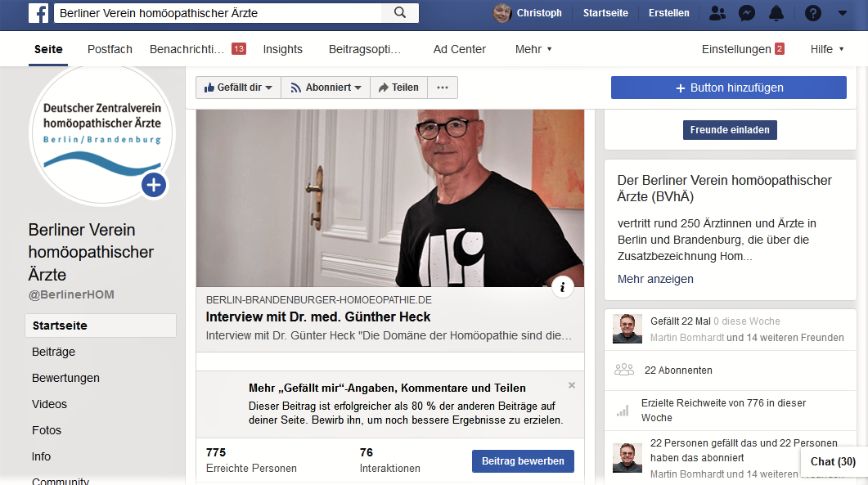The width and height of the screenshot is (868, 485).
Task: Click the @BerlinerHOM username
Action: coord(71,294)
